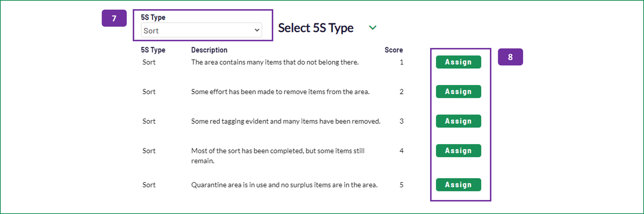The height and width of the screenshot is (214, 644).
Task: Assign the score 3 red tagging description
Action: click(458, 121)
